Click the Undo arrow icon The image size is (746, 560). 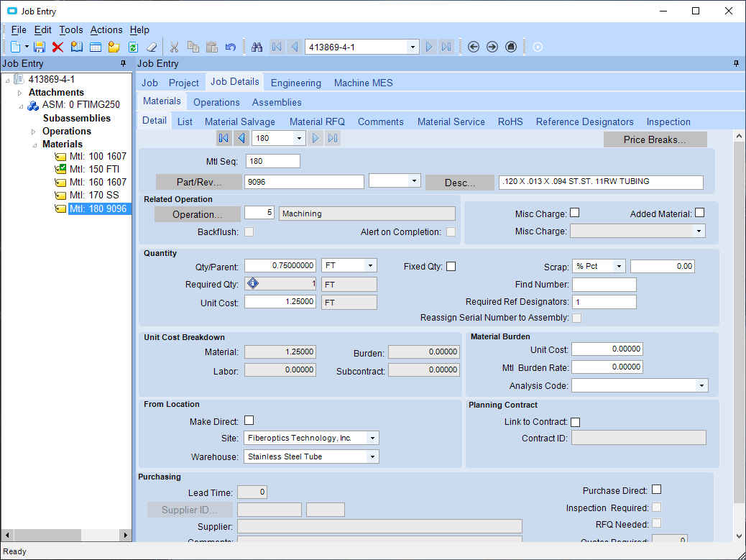coord(230,47)
